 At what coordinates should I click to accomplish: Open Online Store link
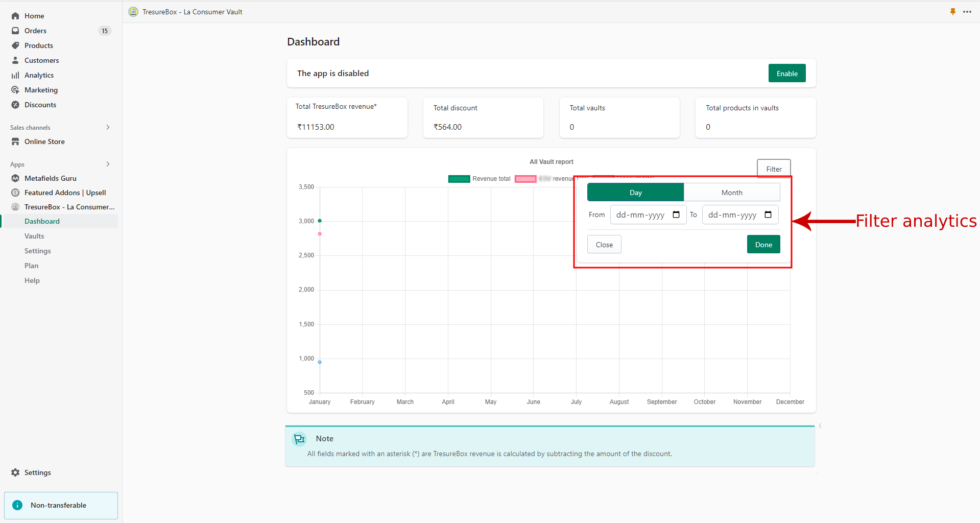44,141
